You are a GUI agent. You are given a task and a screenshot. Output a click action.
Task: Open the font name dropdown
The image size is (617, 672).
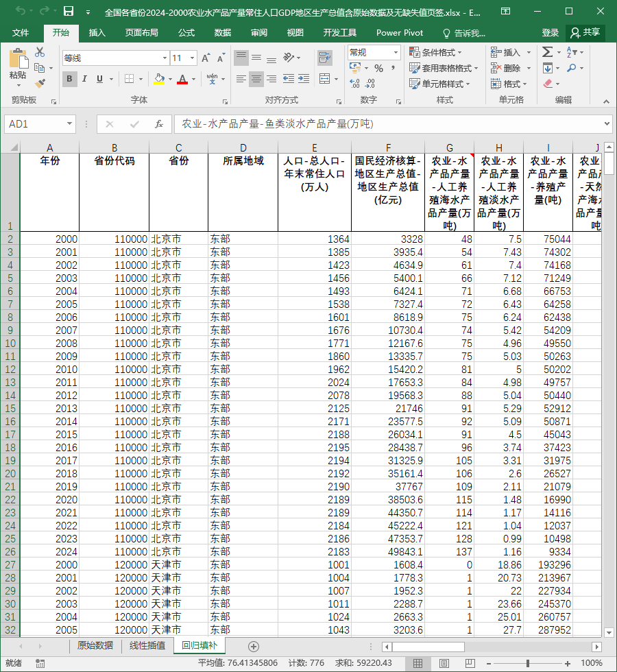165,58
